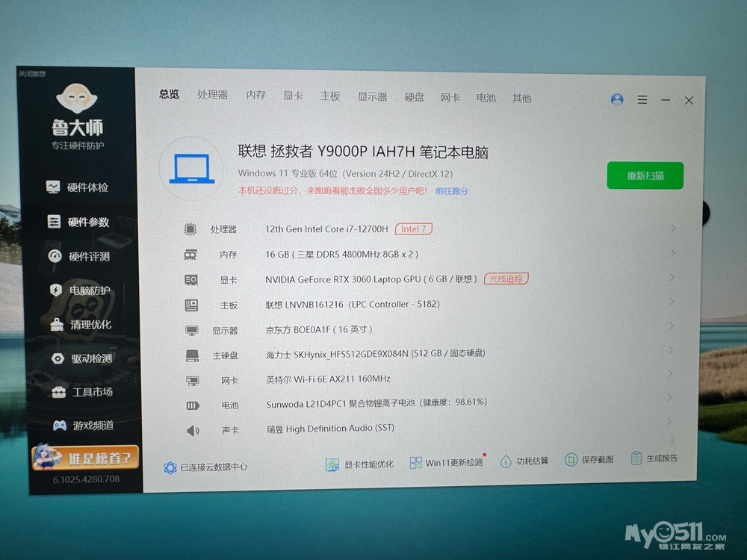Expand the 电池 row arrow
The width and height of the screenshot is (747, 560).
(x=672, y=398)
